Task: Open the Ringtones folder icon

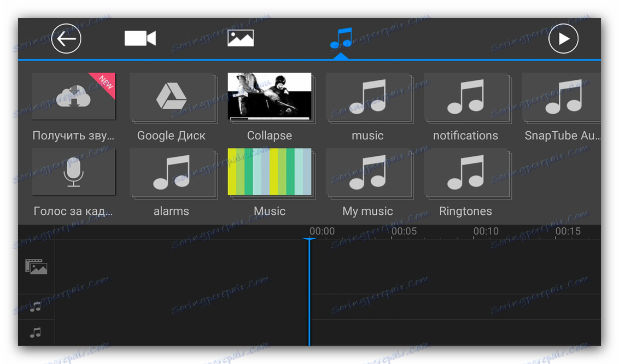Action: [x=466, y=172]
